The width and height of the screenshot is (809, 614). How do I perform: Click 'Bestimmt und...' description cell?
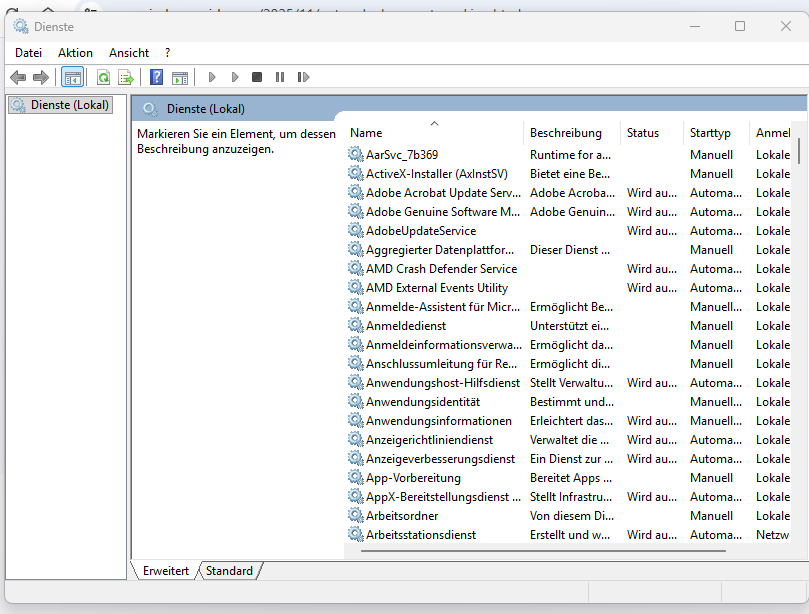pos(572,402)
